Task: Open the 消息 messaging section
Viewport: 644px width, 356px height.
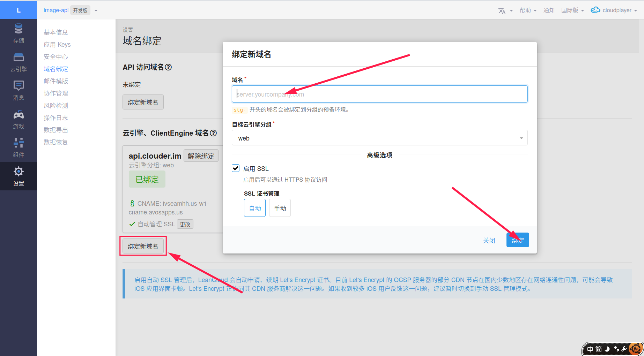Action: point(18,91)
